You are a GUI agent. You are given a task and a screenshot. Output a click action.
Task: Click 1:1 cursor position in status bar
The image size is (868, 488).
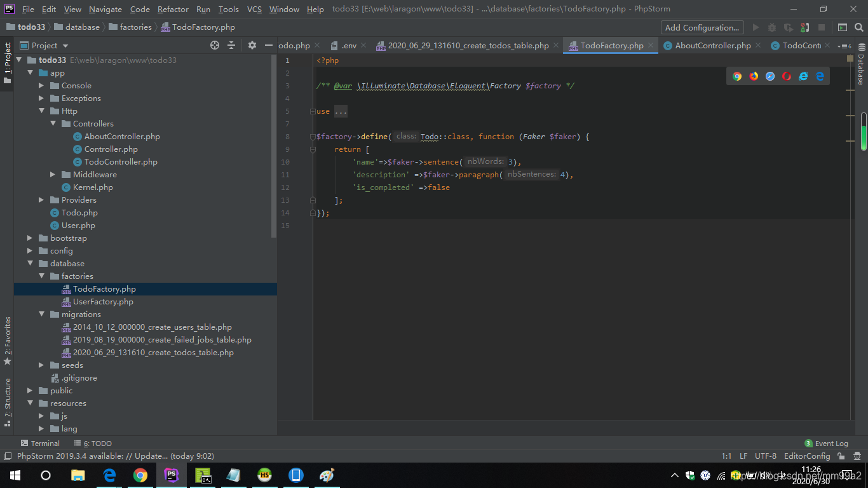pos(726,456)
